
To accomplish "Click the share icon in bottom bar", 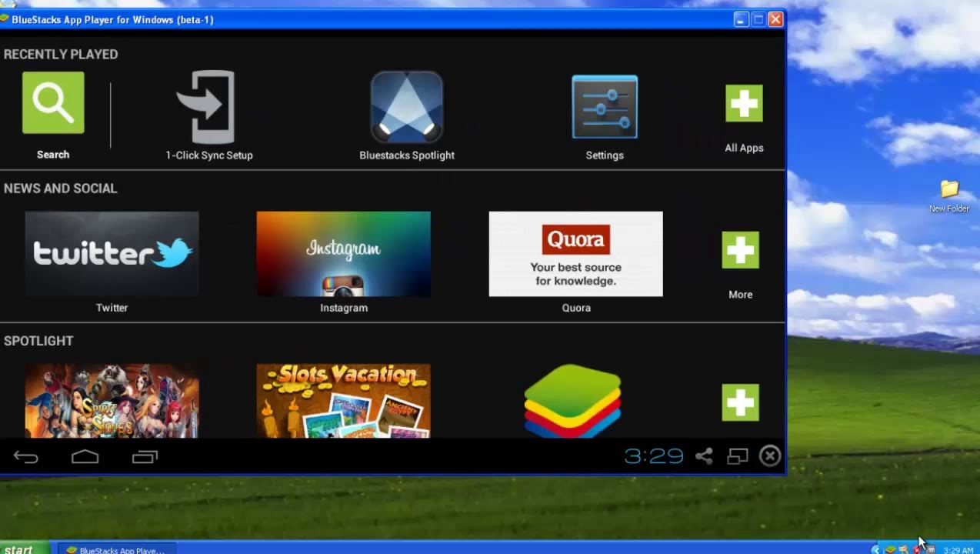I will point(704,456).
